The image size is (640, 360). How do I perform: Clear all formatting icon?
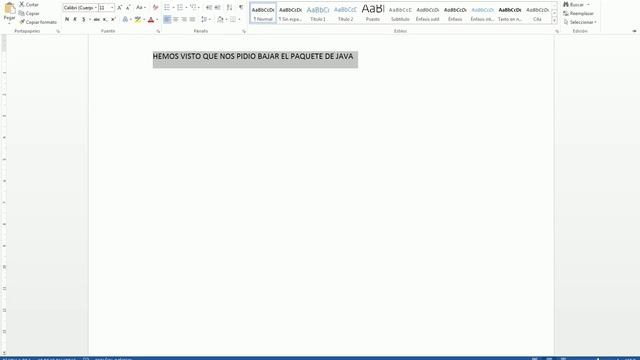[x=155, y=8]
